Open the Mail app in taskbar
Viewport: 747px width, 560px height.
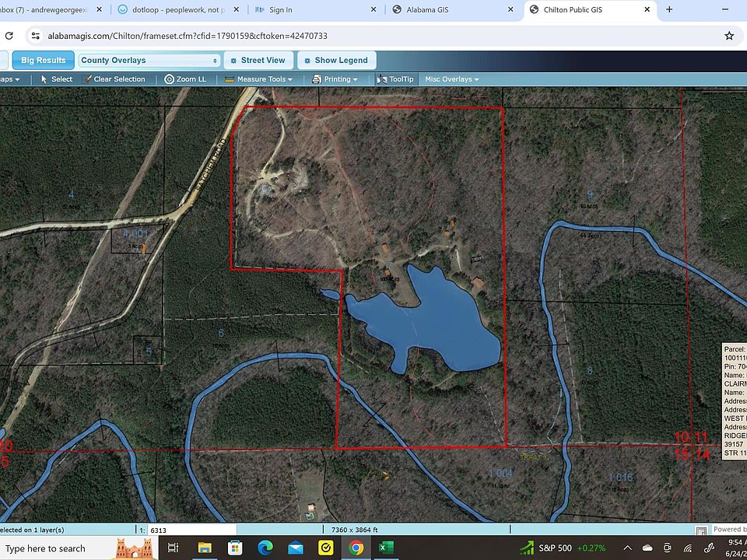tap(296, 548)
